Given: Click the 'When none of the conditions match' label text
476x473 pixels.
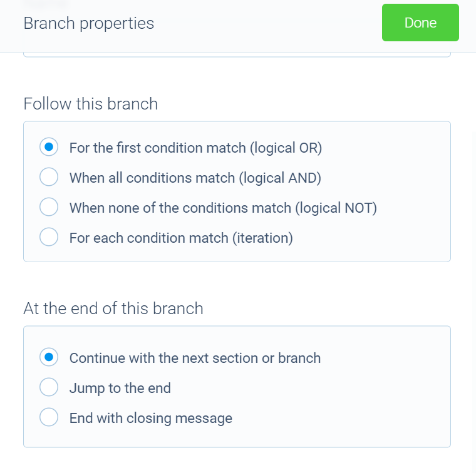Looking at the screenshot, I should click(x=180, y=208).
